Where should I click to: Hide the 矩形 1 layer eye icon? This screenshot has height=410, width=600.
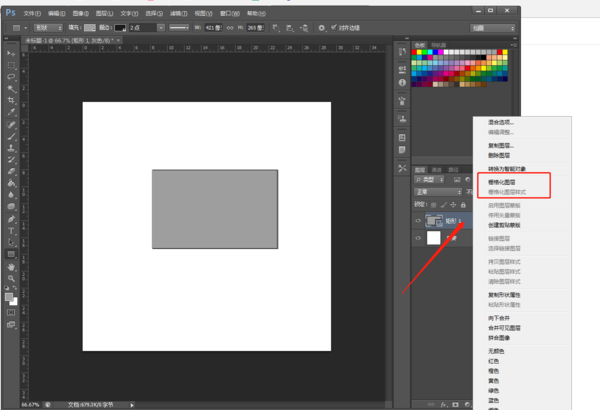[418, 221]
